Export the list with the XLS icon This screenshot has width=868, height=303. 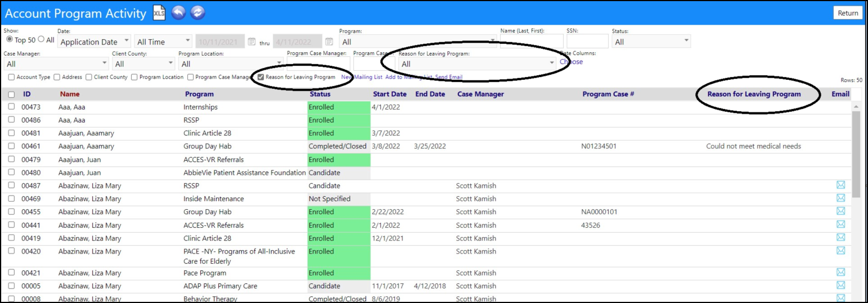click(159, 13)
